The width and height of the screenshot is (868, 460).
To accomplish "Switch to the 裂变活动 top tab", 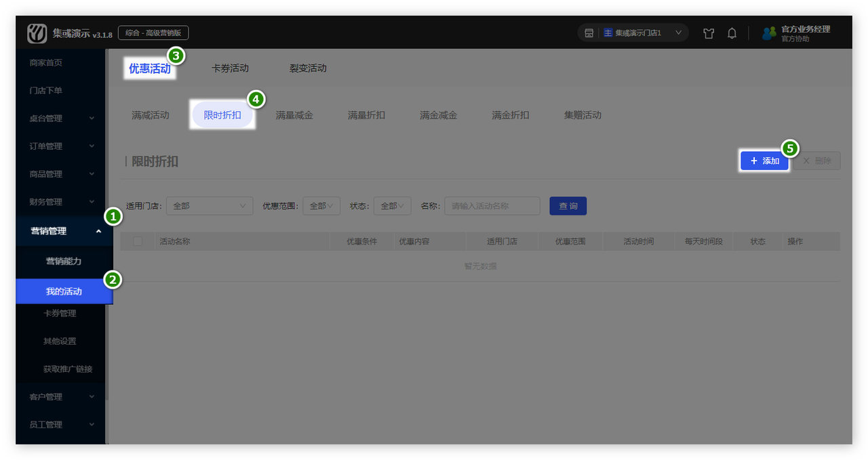I will pos(308,68).
